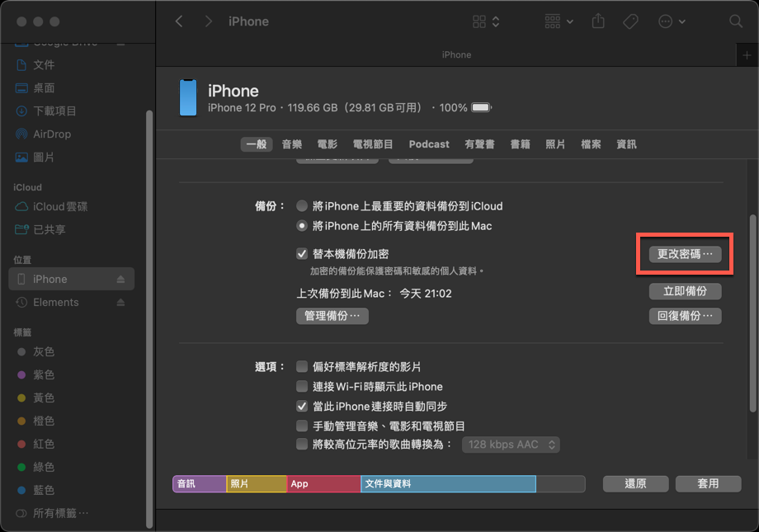
Task: Click the 更改密碼 button
Action: click(685, 254)
